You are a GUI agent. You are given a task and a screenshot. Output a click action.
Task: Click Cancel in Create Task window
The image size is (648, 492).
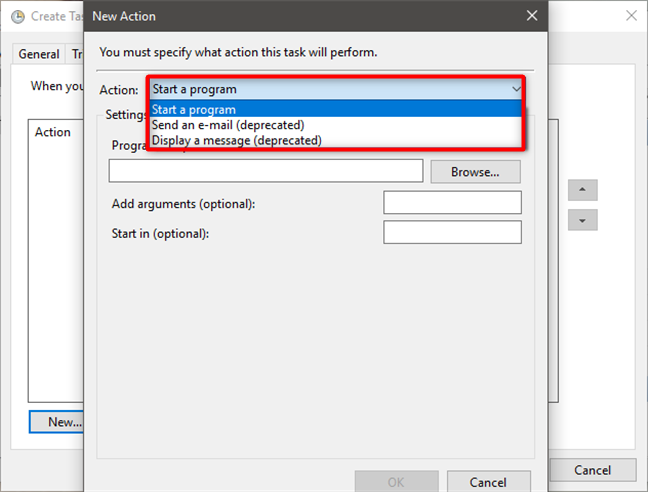coord(592,470)
